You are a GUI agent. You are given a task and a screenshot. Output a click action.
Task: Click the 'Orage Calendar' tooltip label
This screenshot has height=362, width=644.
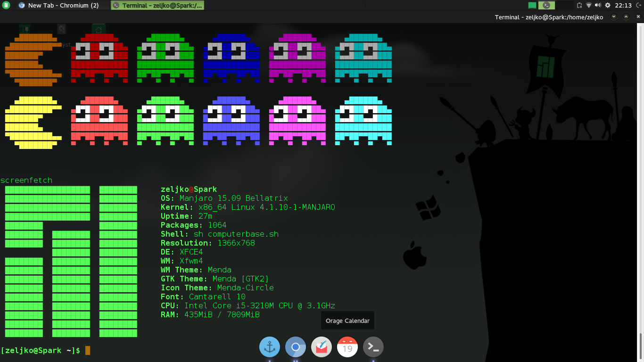pyautogui.click(x=347, y=321)
